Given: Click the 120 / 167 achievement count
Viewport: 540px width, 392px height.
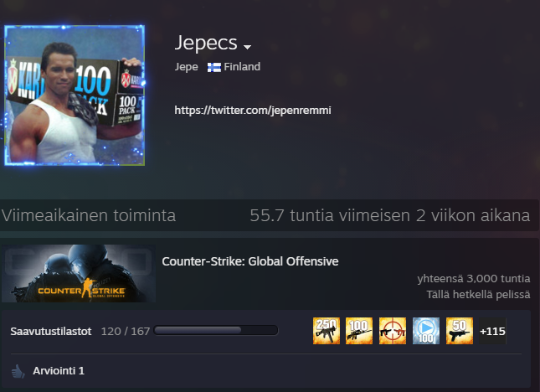Looking at the screenshot, I should pyautogui.click(x=126, y=332).
